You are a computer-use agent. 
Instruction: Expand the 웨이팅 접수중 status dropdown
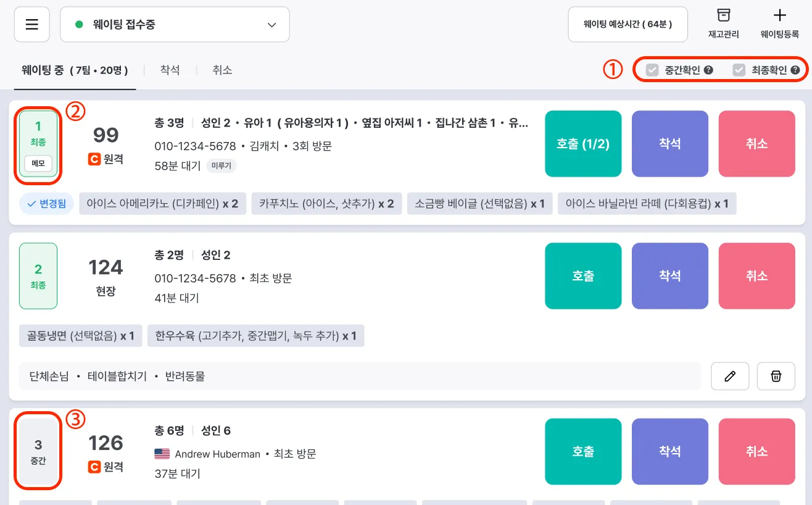(x=175, y=25)
